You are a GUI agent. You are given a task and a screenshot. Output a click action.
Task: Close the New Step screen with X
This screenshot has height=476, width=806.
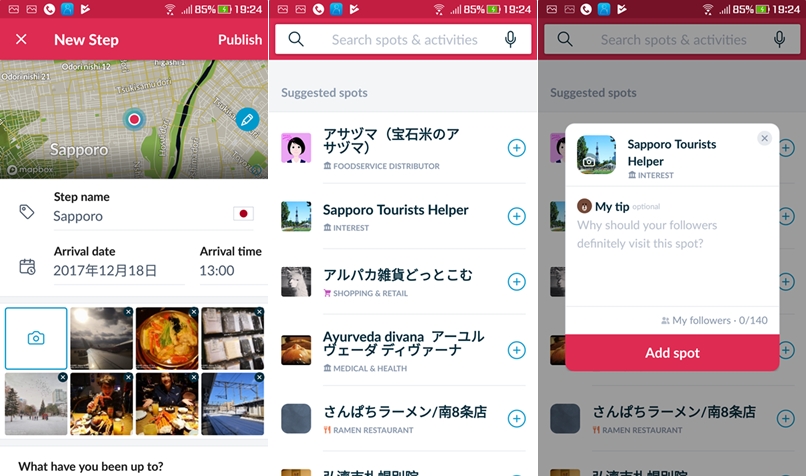click(21, 39)
